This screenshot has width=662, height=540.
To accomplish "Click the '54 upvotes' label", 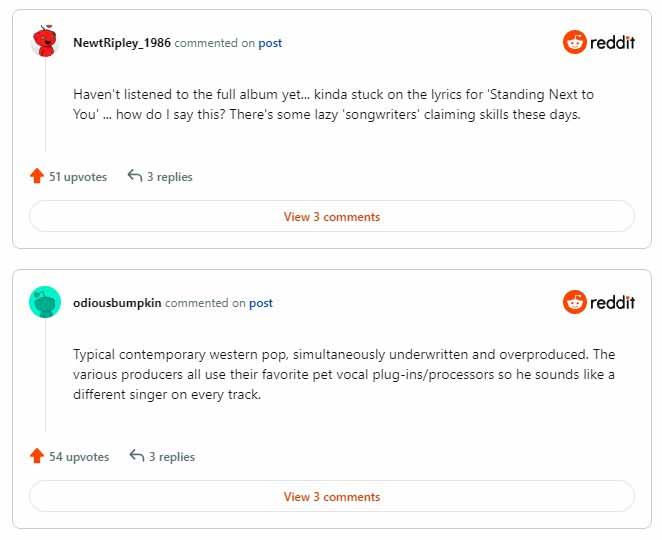I will pos(79,456).
